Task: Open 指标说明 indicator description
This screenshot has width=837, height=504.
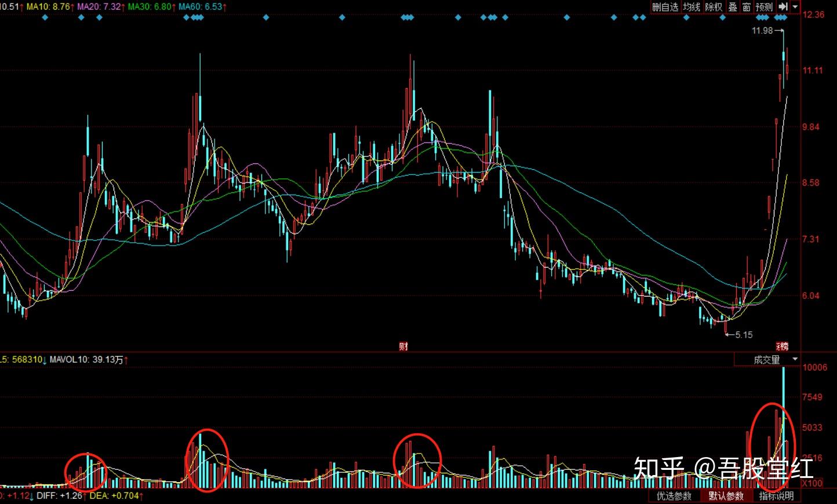Action: click(776, 496)
